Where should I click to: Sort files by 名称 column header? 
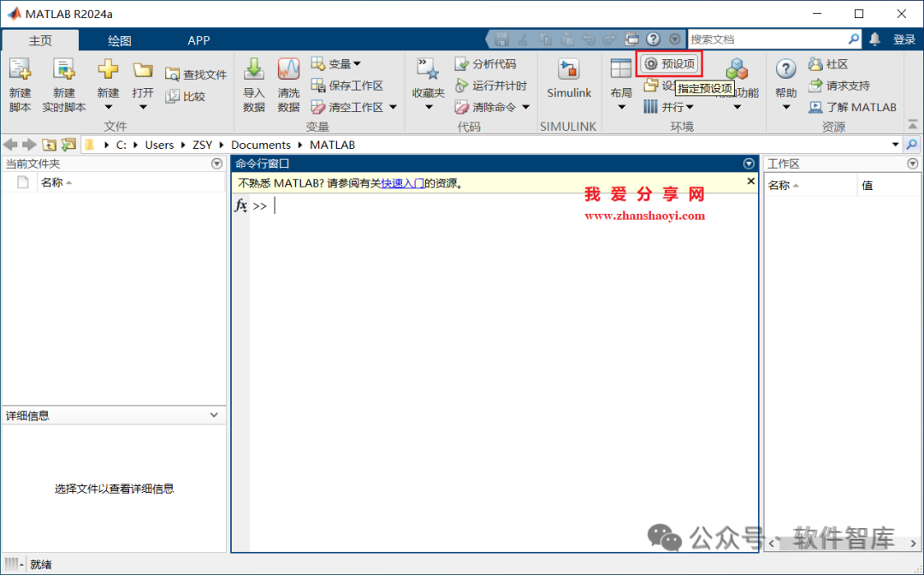(x=132, y=182)
